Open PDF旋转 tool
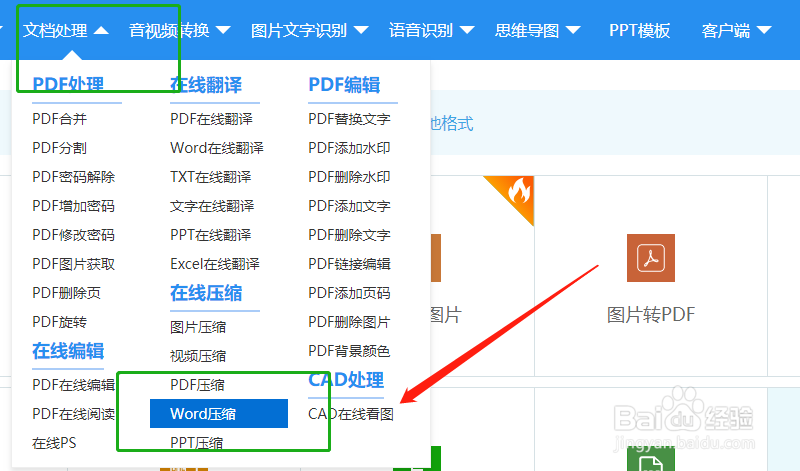 (x=60, y=323)
